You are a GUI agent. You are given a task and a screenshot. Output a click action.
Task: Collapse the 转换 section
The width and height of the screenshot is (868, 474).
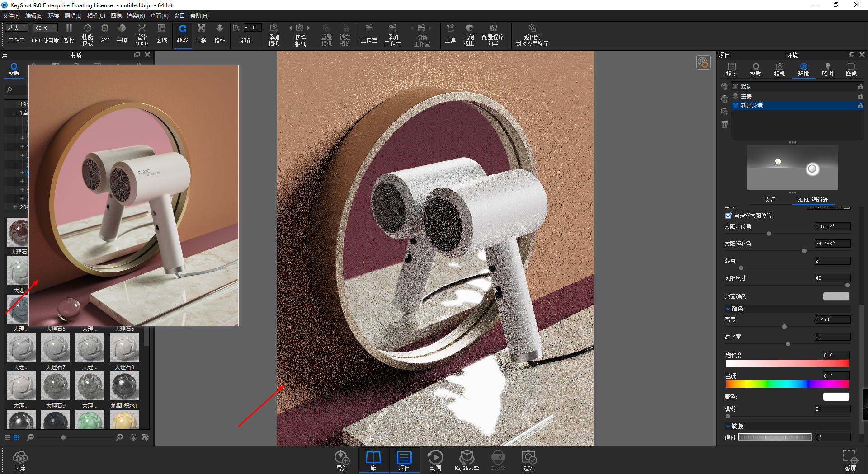[x=728, y=427]
